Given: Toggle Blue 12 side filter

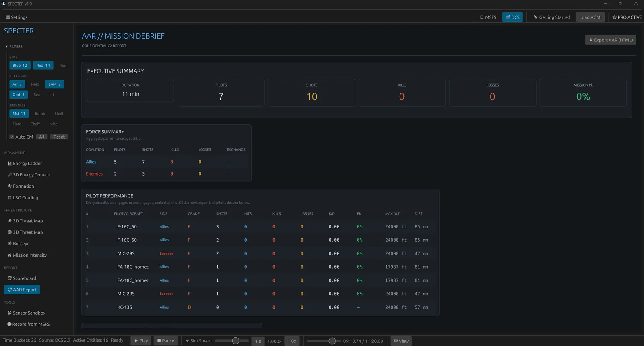Looking at the screenshot, I should (x=20, y=66).
